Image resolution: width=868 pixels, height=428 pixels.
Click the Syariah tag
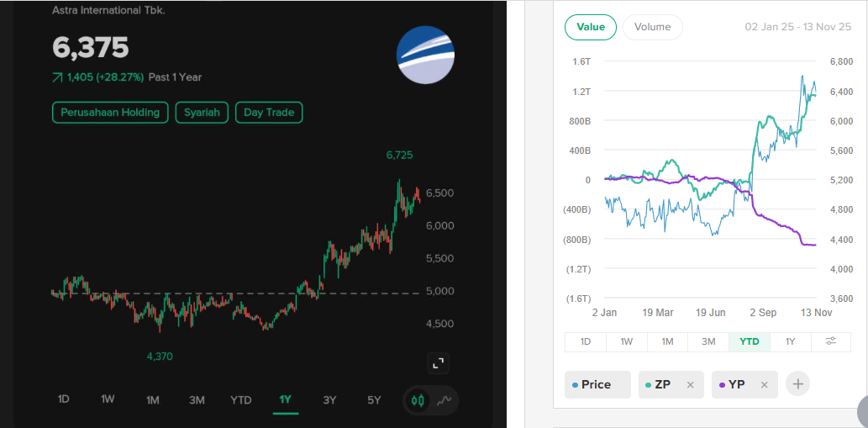tap(202, 113)
